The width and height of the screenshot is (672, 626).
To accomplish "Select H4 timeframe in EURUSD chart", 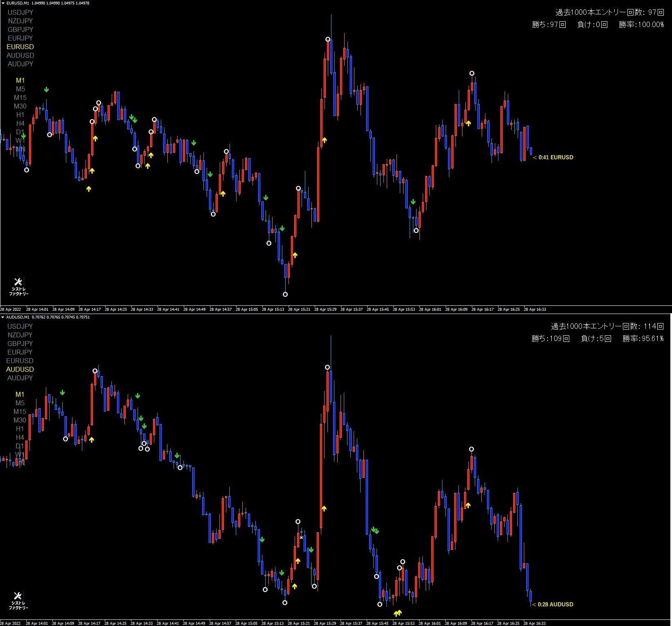I will coord(20,123).
